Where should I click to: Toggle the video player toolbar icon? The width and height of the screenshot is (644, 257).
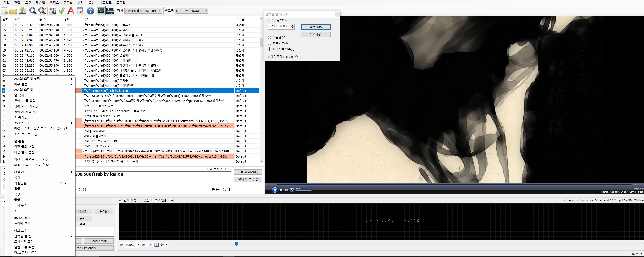pos(110,11)
